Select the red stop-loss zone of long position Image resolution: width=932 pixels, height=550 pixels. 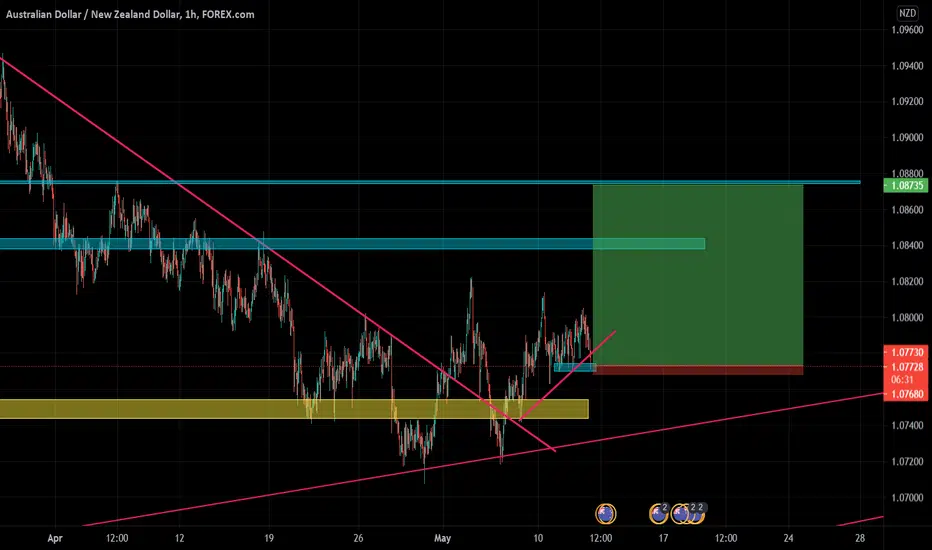pos(698,370)
